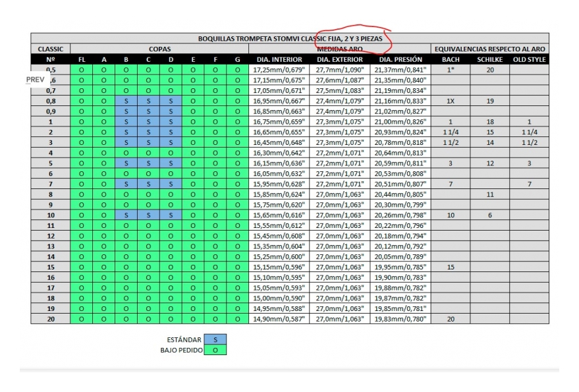Click Schilke value 11 in row 8

pos(489,194)
